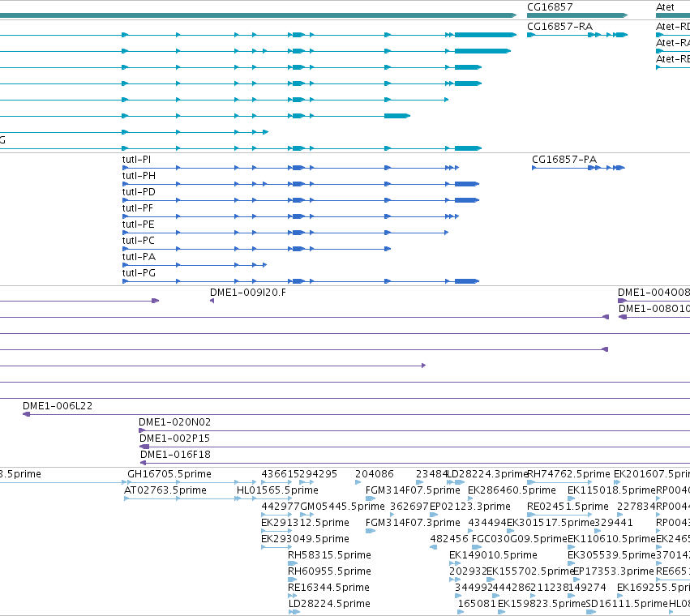Image resolution: width=690 pixels, height=616 pixels.
Task: Select the RH60955.5prime EST
Action: (x=292, y=580)
